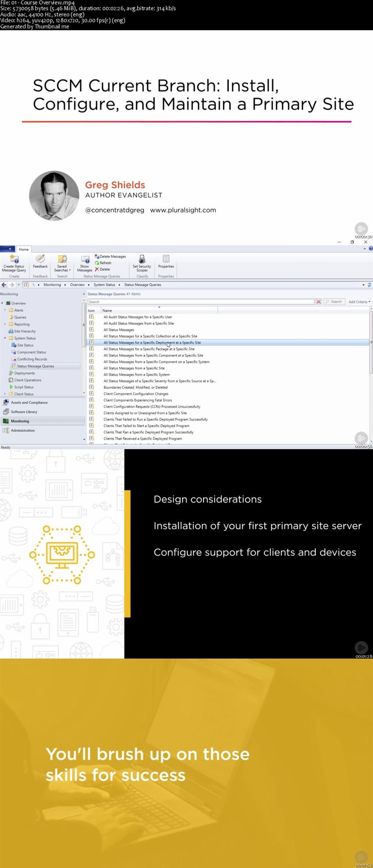Screen dimensions: 373x868
Task: Expand the Alerts tree node
Action: point(5,310)
